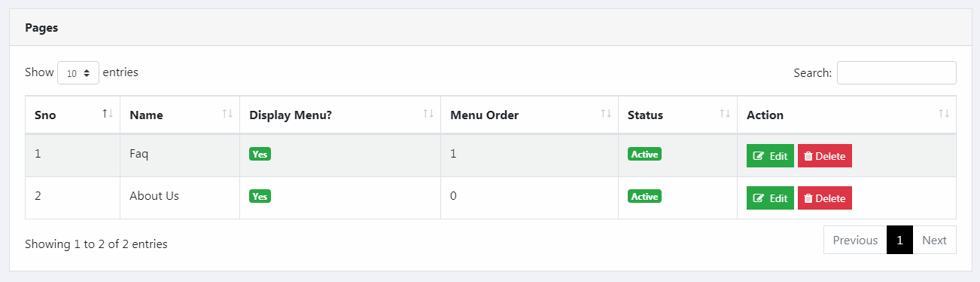Go to the Next page
Viewport: 980px width, 282px height.
(934, 240)
